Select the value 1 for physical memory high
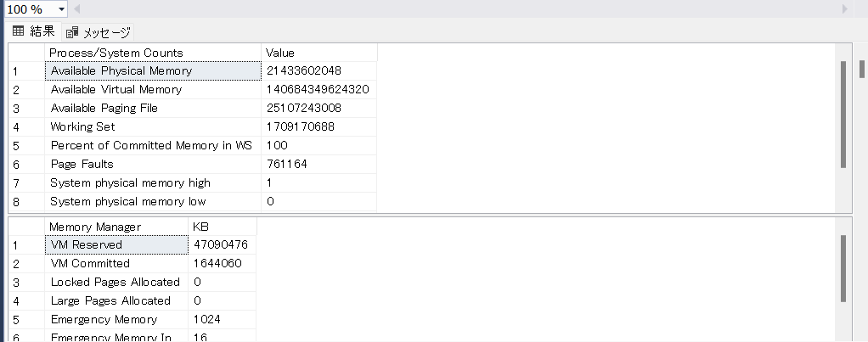 pos(318,182)
